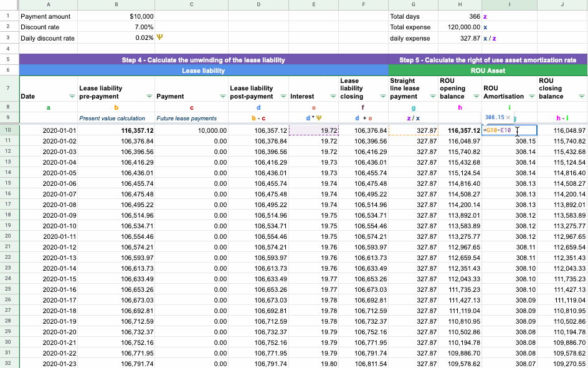Select column I header
The image size is (588, 368).
point(510,5)
